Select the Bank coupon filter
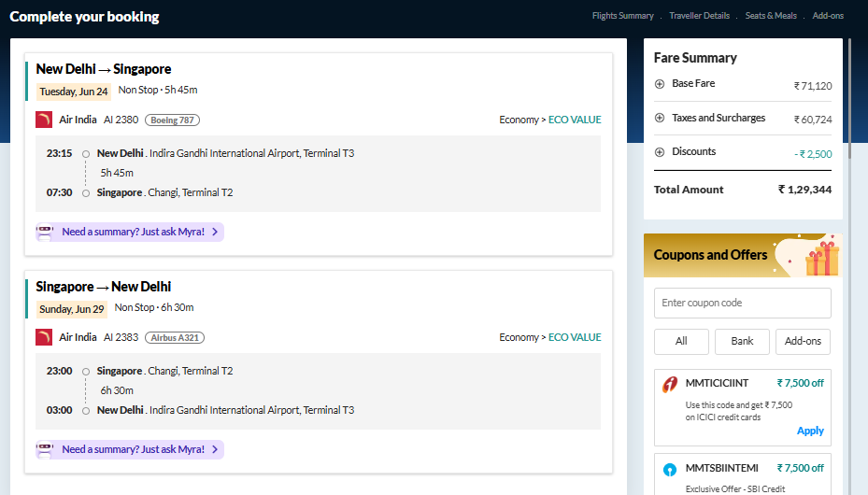The image size is (868, 495). pos(742,341)
